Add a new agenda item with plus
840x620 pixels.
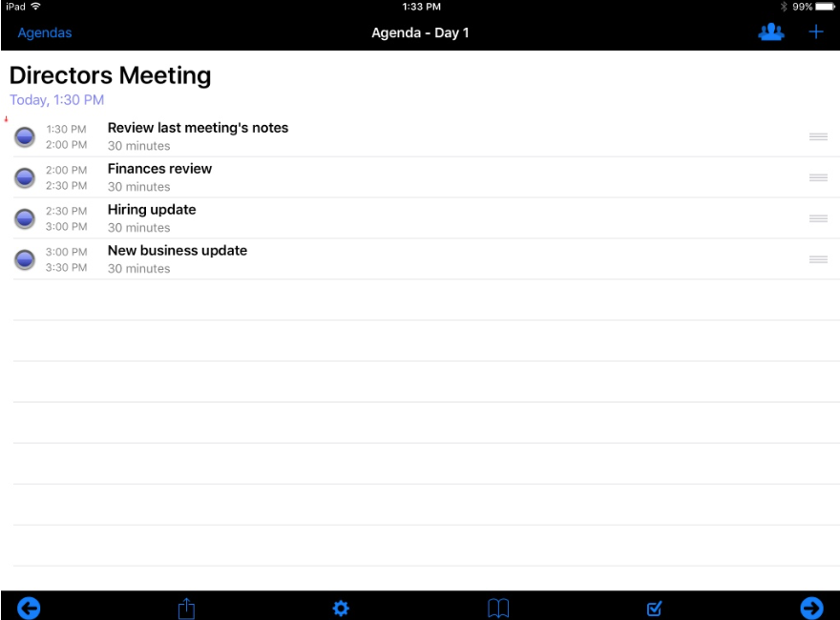815,32
